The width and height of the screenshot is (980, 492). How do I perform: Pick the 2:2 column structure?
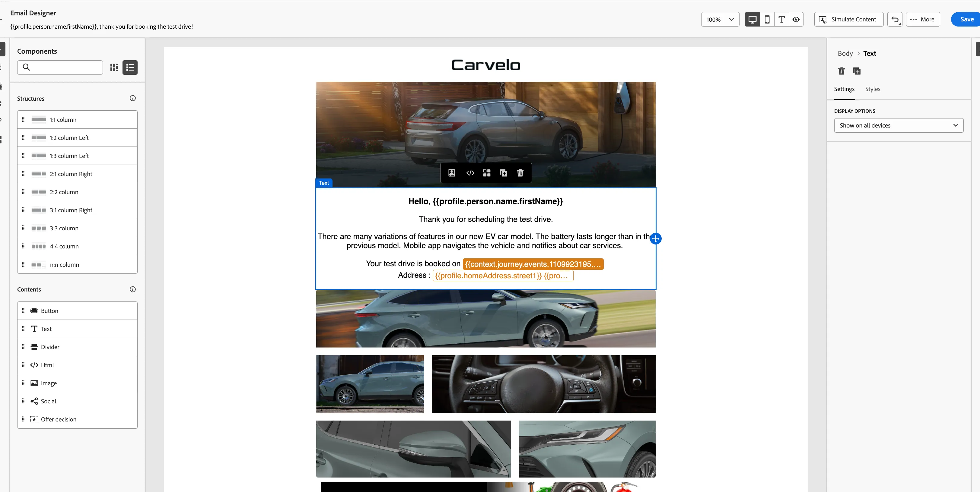pos(77,192)
